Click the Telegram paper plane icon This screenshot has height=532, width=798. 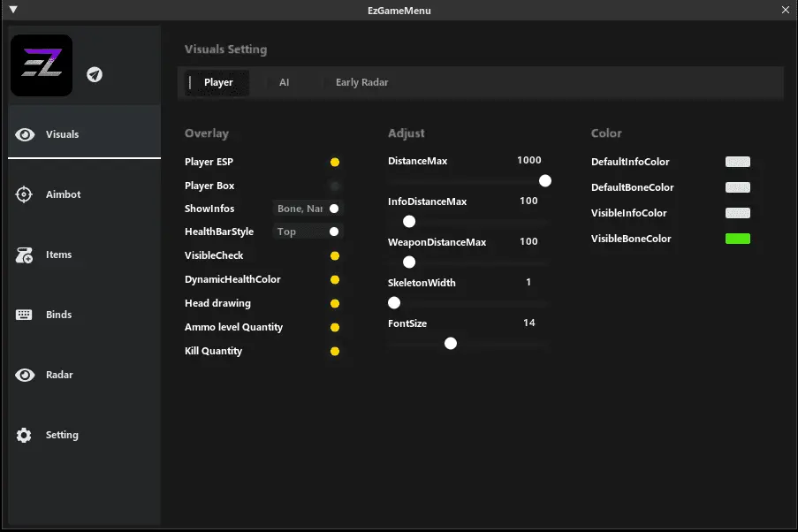tap(95, 74)
